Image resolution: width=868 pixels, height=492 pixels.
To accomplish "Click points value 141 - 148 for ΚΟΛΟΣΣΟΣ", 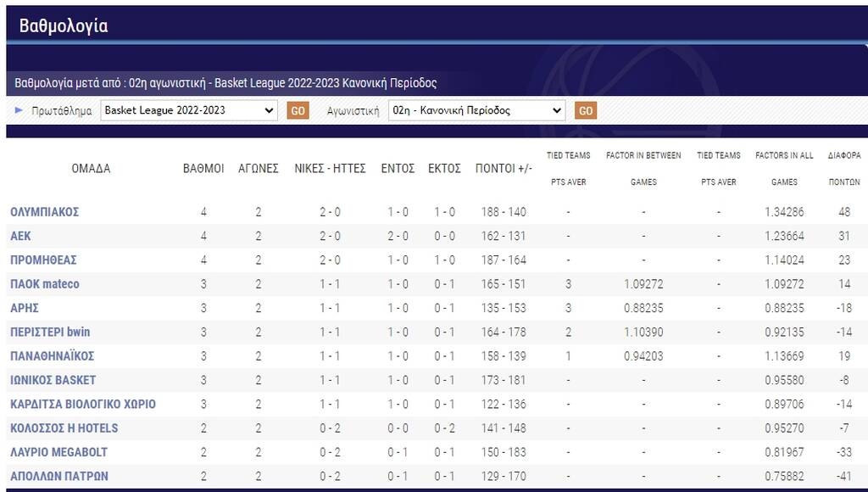I will coord(504,428).
